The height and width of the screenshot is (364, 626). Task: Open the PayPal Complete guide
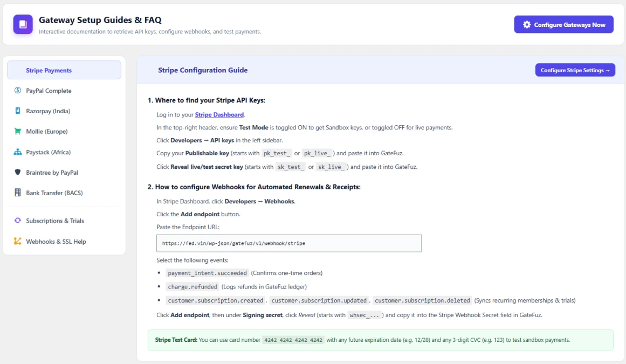(x=64, y=91)
